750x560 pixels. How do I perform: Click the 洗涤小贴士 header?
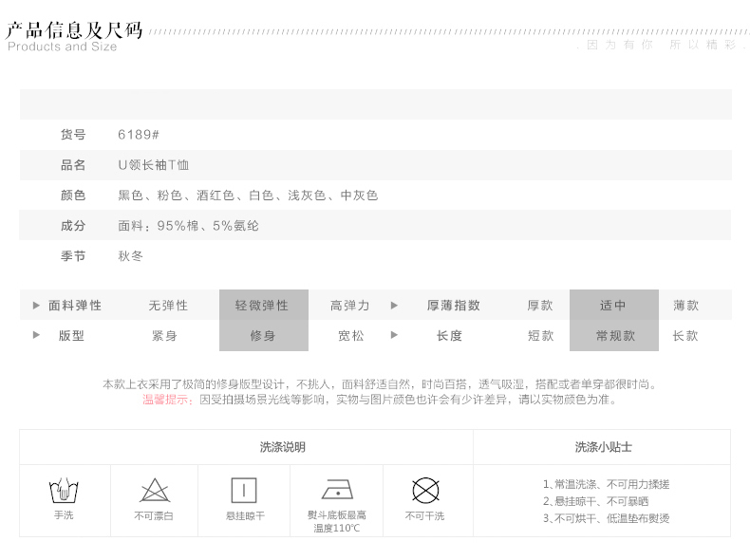(x=603, y=447)
